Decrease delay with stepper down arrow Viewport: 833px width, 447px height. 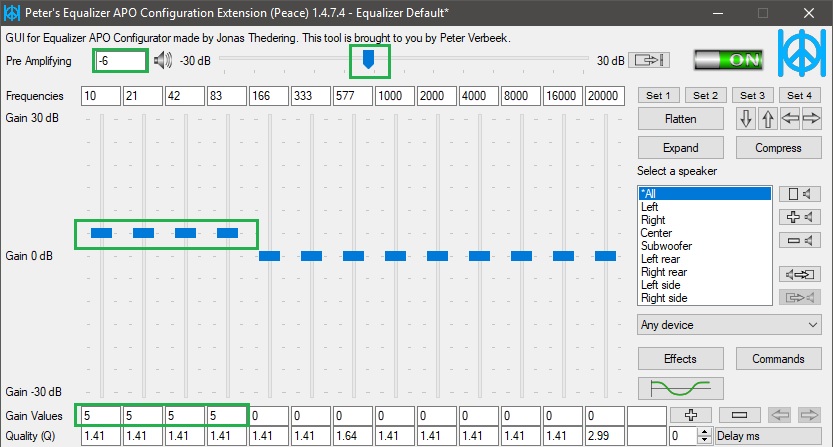(x=704, y=440)
